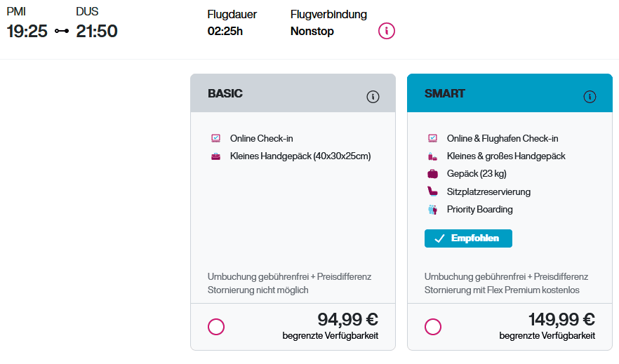This screenshot has height=364, width=619.
Task: Click the seat reservation icon
Action: (432, 191)
